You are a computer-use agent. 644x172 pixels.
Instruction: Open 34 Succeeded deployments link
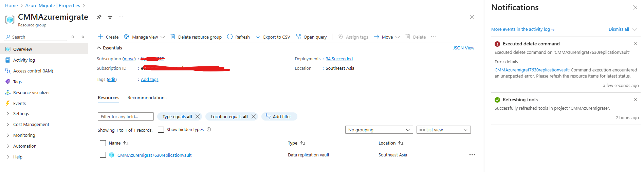(339, 59)
